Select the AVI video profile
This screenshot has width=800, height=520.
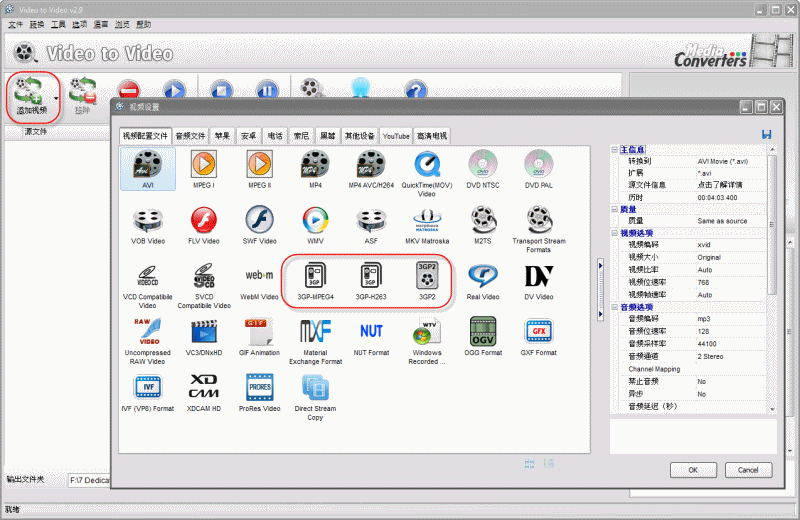[148, 169]
